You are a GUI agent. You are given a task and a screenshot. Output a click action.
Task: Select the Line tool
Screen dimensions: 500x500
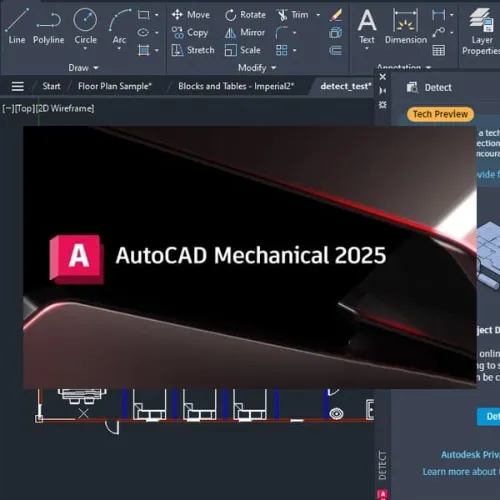[17, 26]
